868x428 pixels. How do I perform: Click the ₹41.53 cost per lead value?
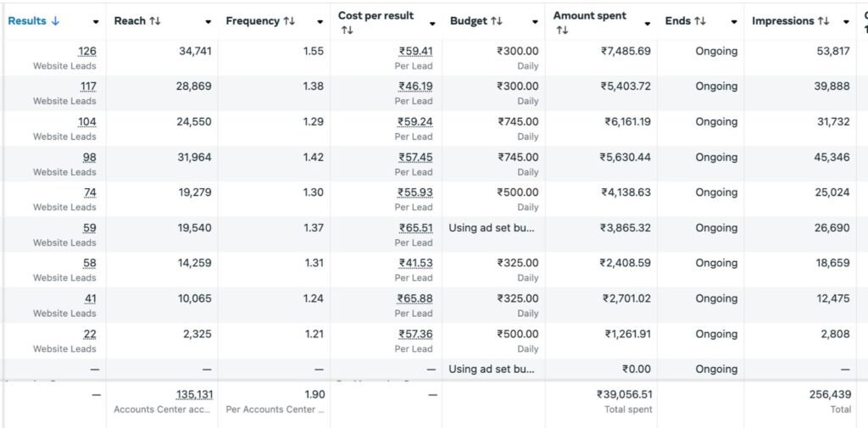415,264
